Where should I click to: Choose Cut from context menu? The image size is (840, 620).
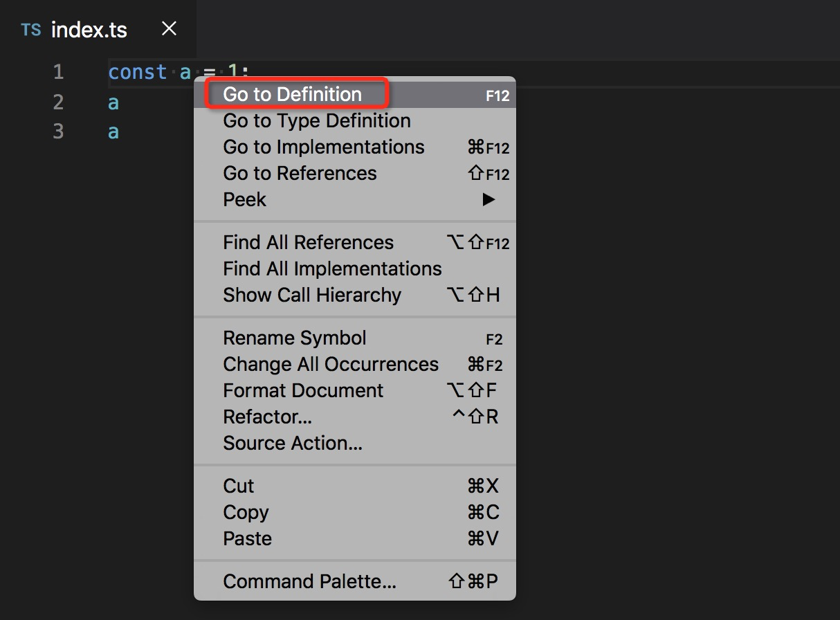pos(239,486)
